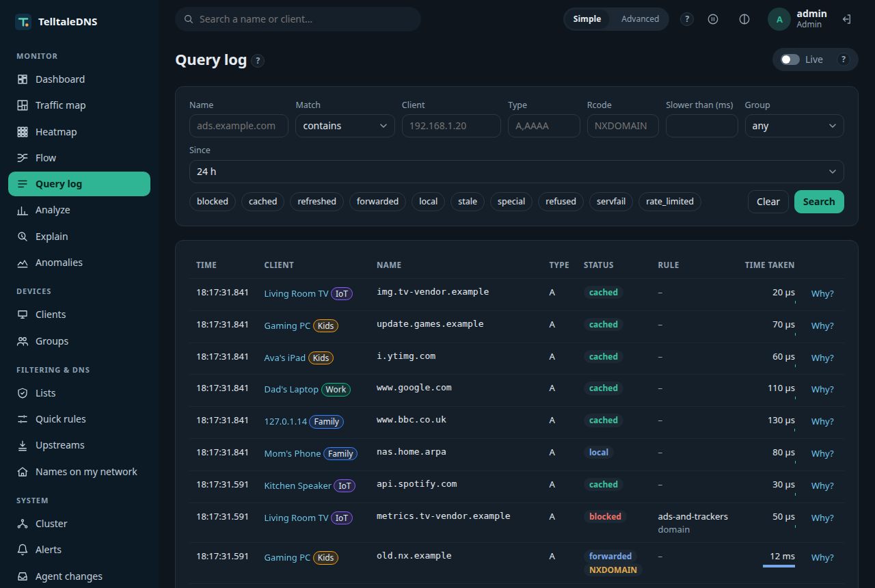Open the Dashboard icon in sidebar
Image resolution: width=875 pixels, height=588 pixels.
[x=23, y=79]
